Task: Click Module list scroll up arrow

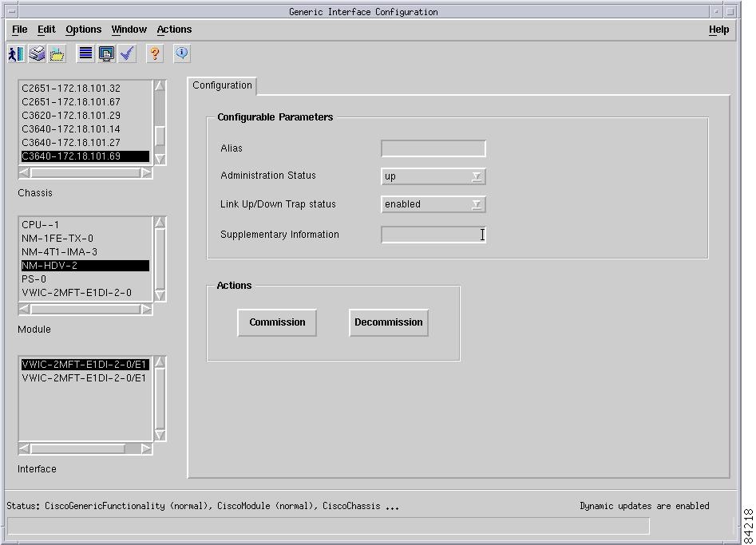Action: tap(160, 222)
